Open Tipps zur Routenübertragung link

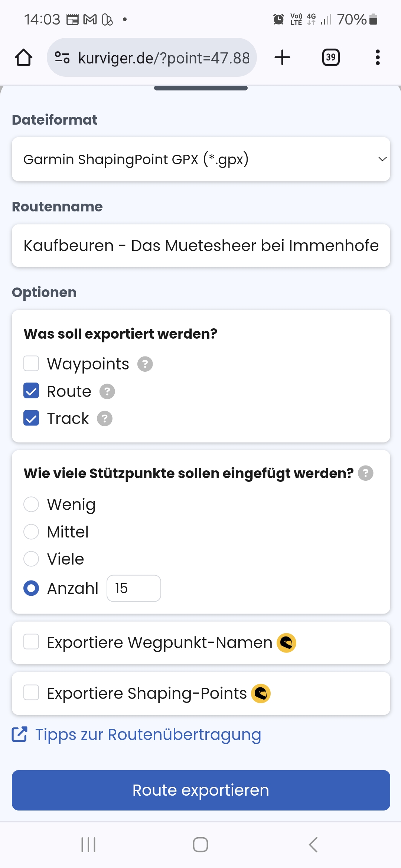pyautogui.click(x=148, y=735)
